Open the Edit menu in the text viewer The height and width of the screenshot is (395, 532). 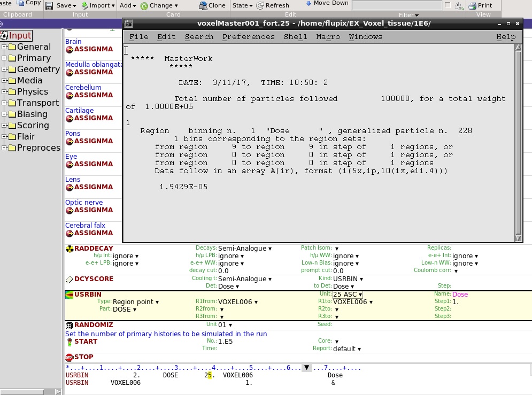coord(166,37)
